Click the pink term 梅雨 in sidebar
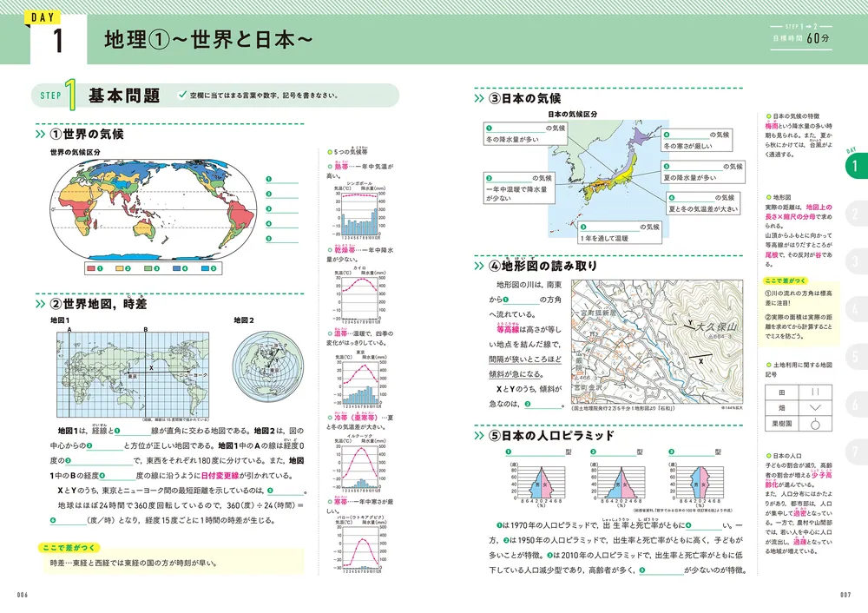The height and width of the screenshot is (613, 868). pyautogui.click(x=772, y=126)
